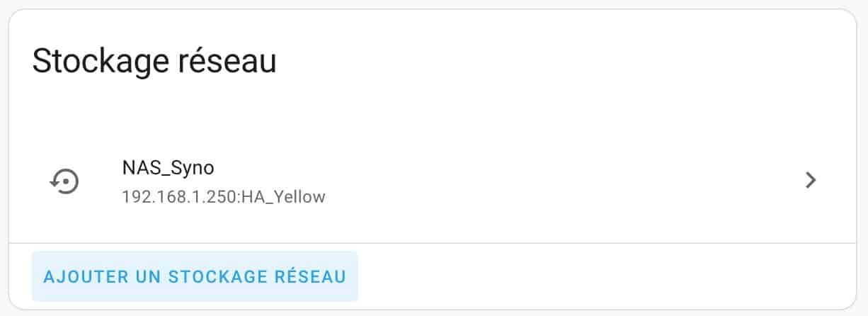Click the 192.168.1.250:HA_Yellow address text
This screenshot has width=868, height=316.
[x=224, y=196]
